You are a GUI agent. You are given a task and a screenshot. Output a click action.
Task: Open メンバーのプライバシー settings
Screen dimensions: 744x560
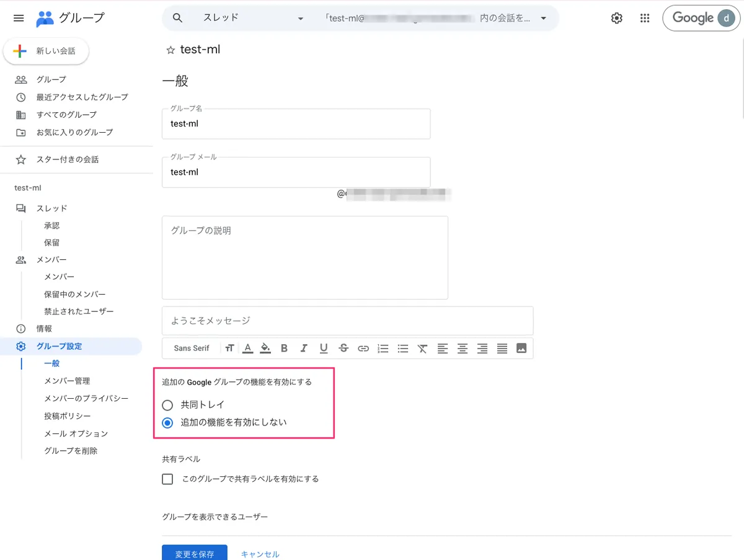[x=86, y=398]
